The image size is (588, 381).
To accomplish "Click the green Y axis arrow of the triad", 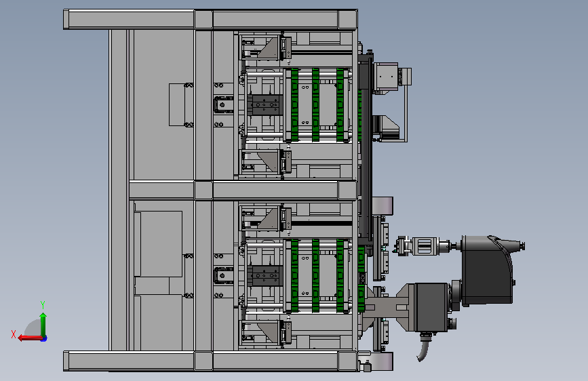I will pos(43,324).
